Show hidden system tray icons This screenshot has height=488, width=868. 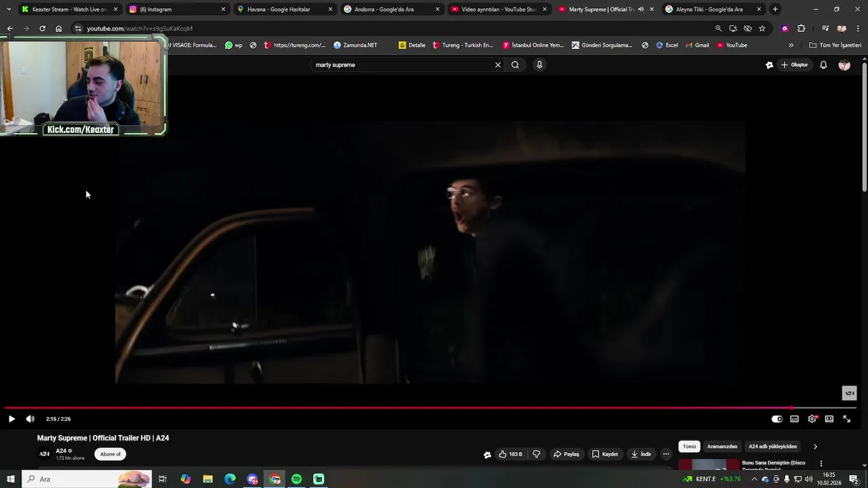point(754,479)
